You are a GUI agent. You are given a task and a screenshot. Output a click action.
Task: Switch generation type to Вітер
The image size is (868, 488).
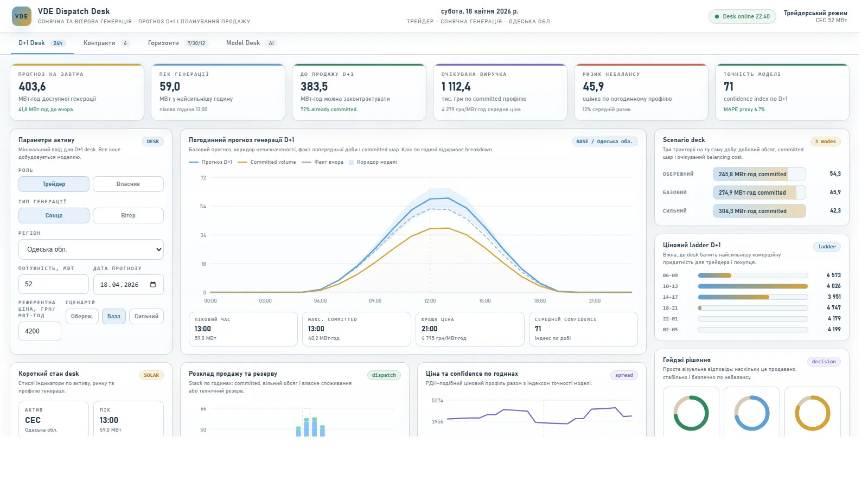[128, 216]
